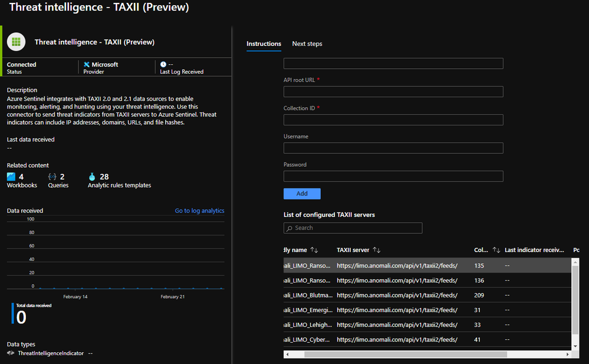
Task: Click the vertical scrollbar thumb of server table
Action: pyautogui.click(x=575, y=300)
